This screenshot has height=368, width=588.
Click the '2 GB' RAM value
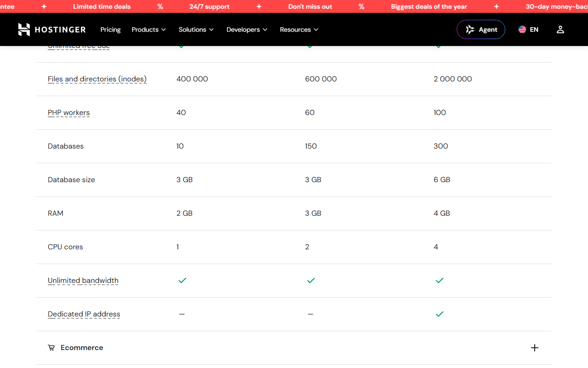click(x=185, y=213)
